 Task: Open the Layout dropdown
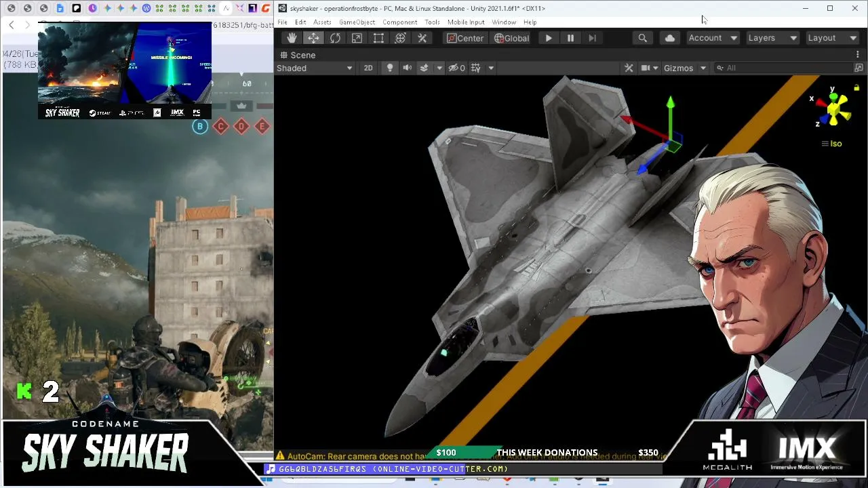pos(832,38)
